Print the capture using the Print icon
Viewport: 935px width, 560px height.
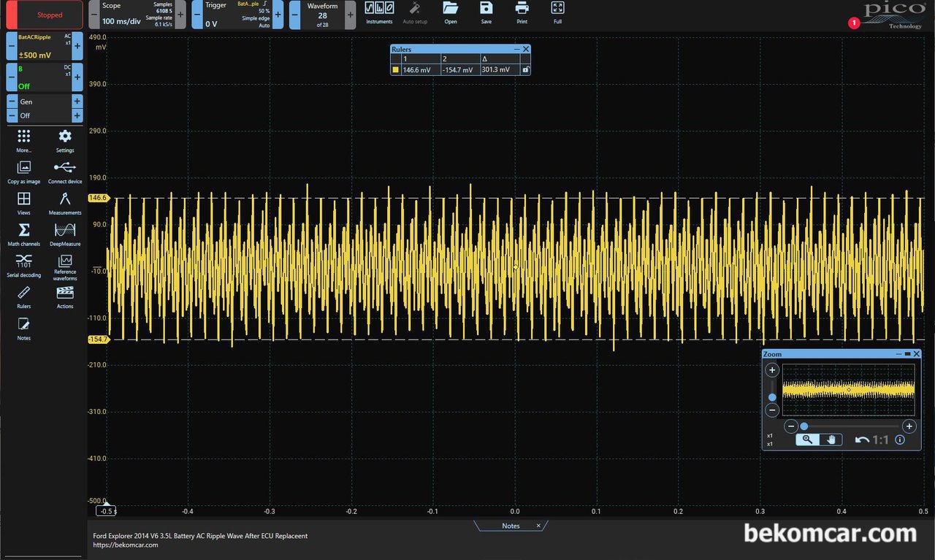tap(522, 12)
